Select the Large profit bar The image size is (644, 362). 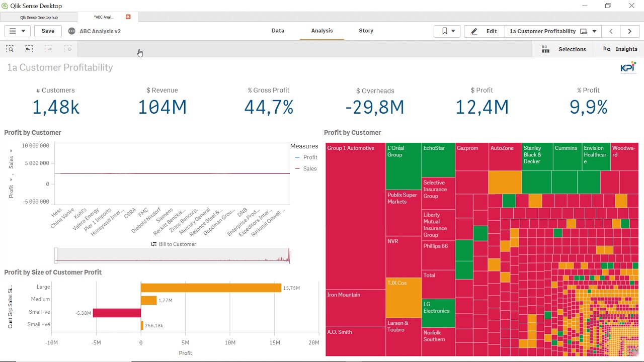[211, 288]
